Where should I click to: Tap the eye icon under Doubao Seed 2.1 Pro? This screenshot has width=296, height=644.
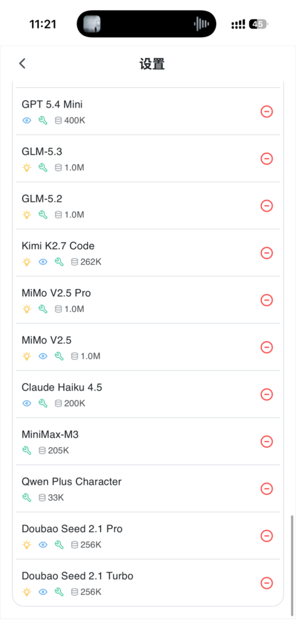click(x=43, y=545)
